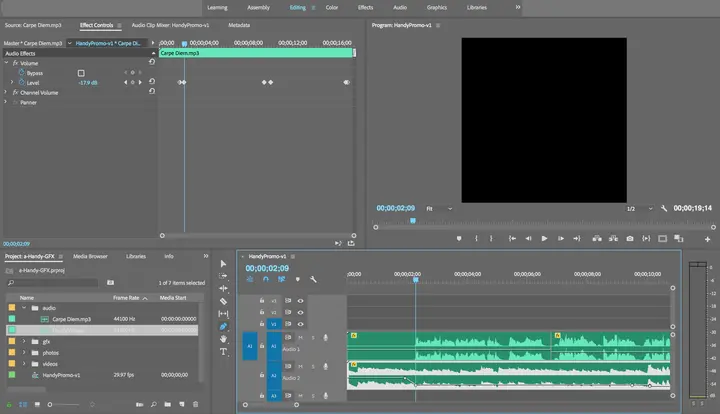This screenshot has width=720, height=414.
Task: Select the Pen tool
Action: click(223, 326)
